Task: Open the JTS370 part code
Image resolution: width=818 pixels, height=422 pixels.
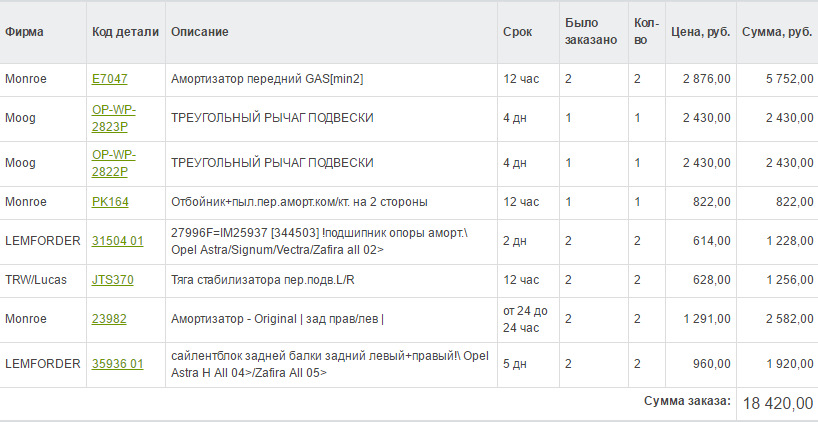Action: point(112,280)
